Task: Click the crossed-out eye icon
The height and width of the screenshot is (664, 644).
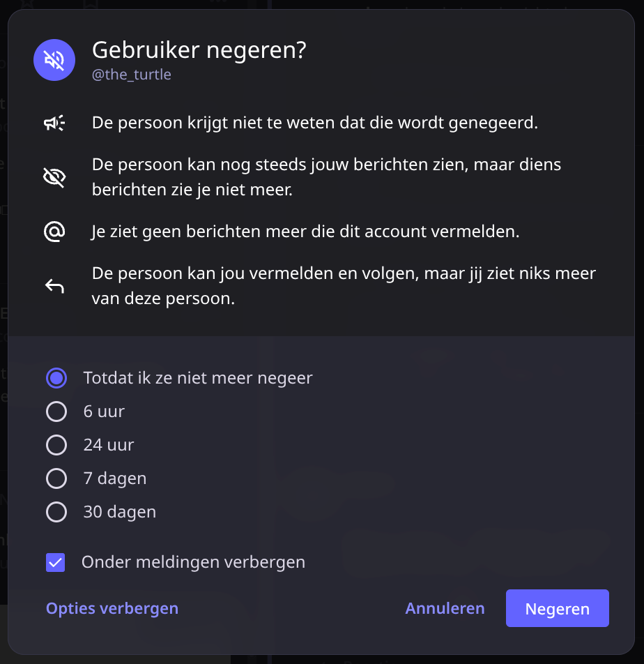Action: [54, 177]
